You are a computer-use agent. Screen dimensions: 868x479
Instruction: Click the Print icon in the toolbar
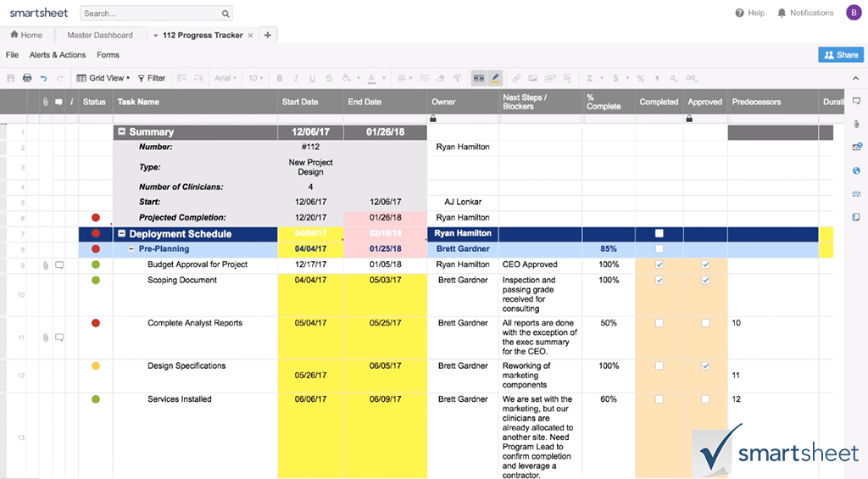27,78
